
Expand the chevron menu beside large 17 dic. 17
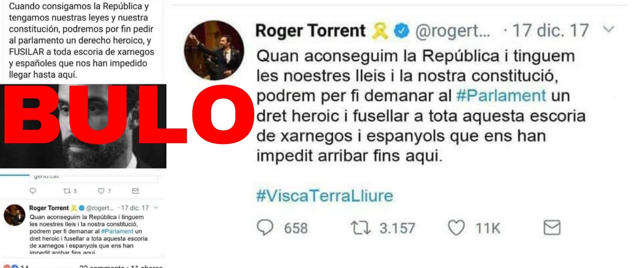click(609, 31)
